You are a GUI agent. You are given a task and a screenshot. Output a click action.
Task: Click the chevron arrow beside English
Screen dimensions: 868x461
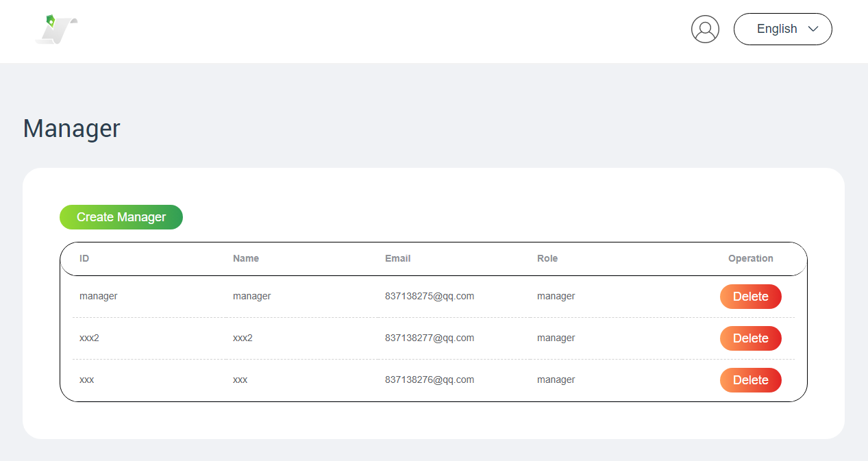[813, 29]
